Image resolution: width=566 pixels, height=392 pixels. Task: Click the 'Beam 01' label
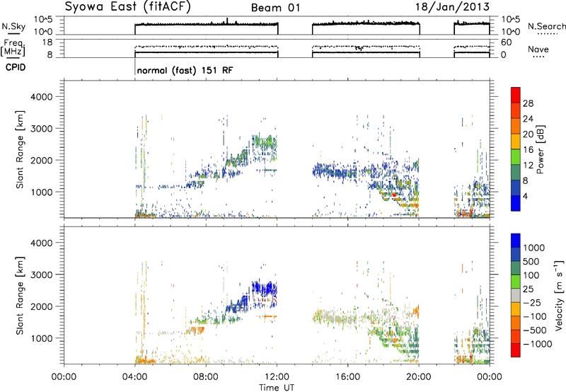click(275, 8)
